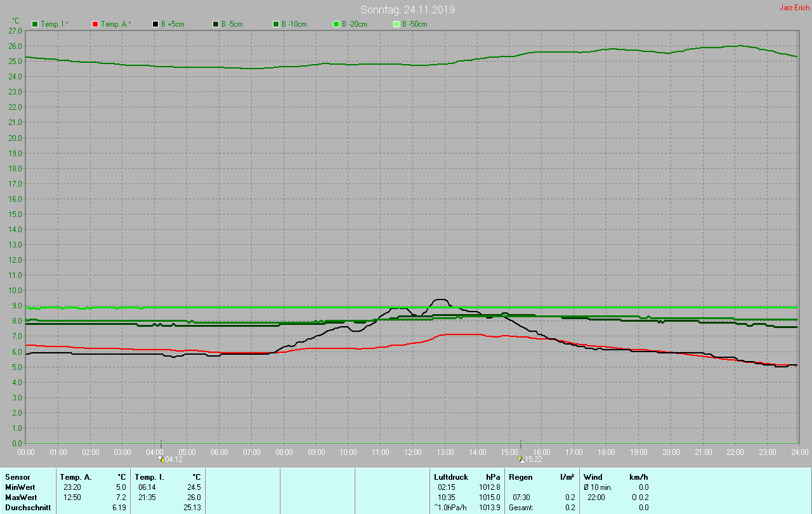Click the '24:00' label on the time axis

(x=799, y=452)
